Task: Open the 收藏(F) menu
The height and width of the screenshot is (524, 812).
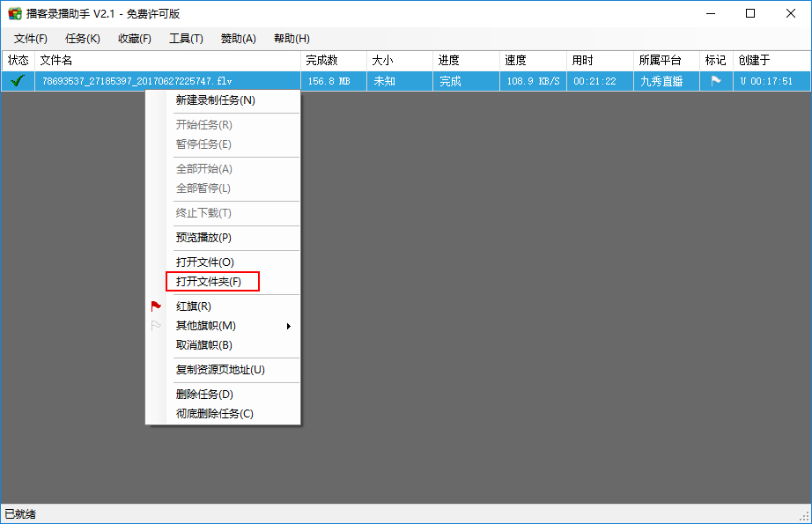Action: pyautogui.click(x=135, y=39)
